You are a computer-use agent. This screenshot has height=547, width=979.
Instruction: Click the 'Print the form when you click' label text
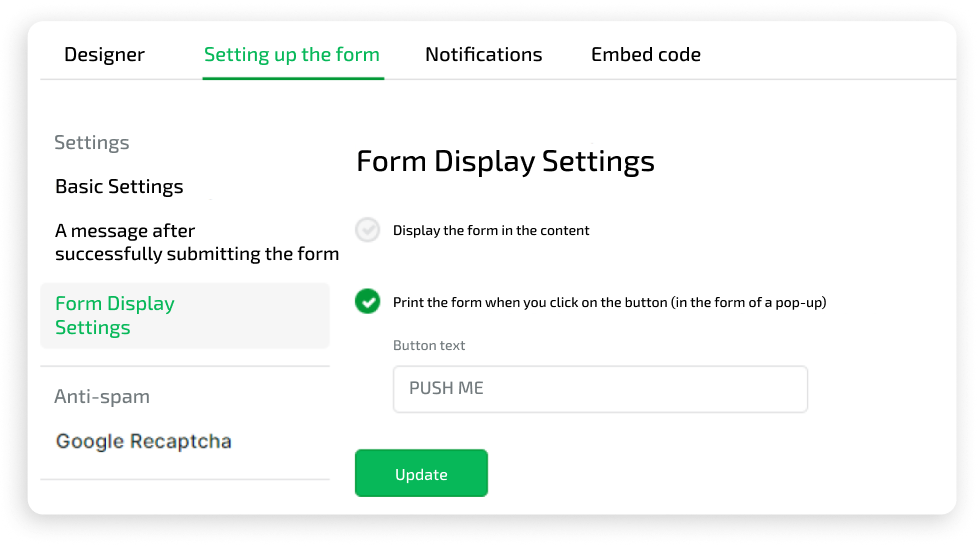(x=609, y=302)
